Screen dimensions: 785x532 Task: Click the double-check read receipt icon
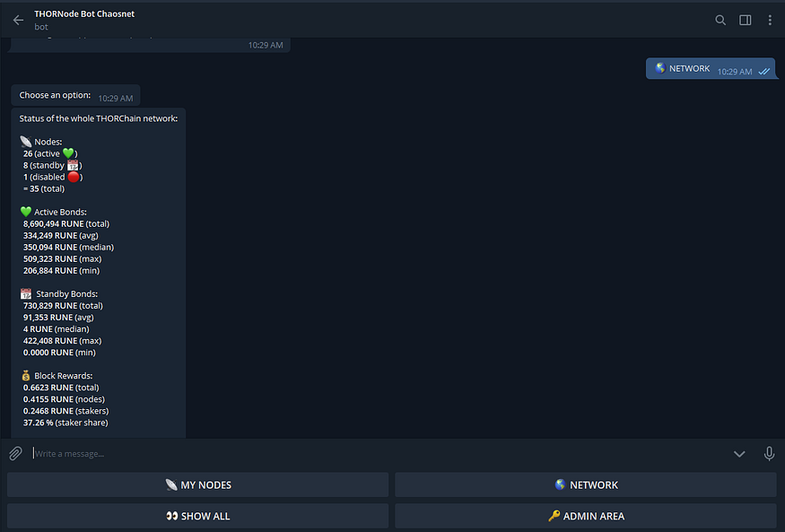coord(764,72)
